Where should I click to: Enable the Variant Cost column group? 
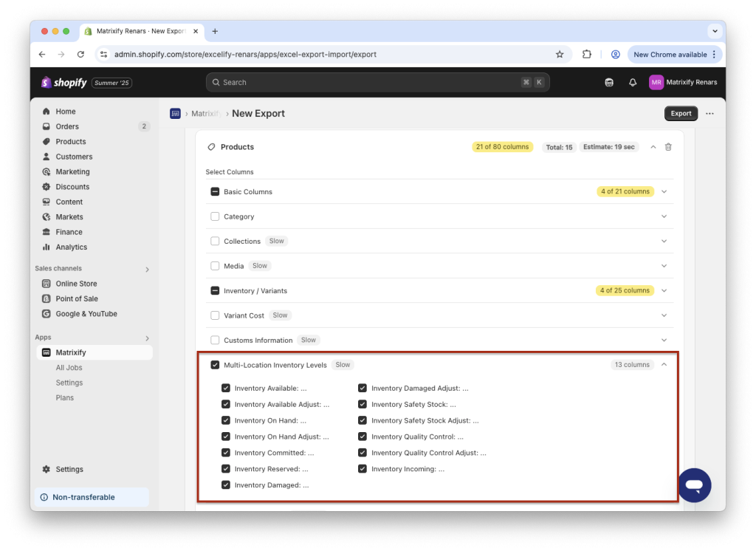216,315
